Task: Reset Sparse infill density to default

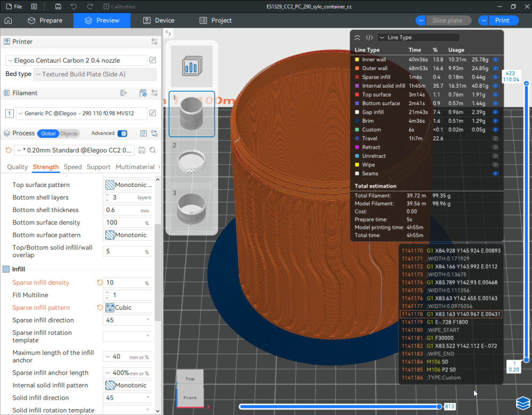Action: coord(99,283)
